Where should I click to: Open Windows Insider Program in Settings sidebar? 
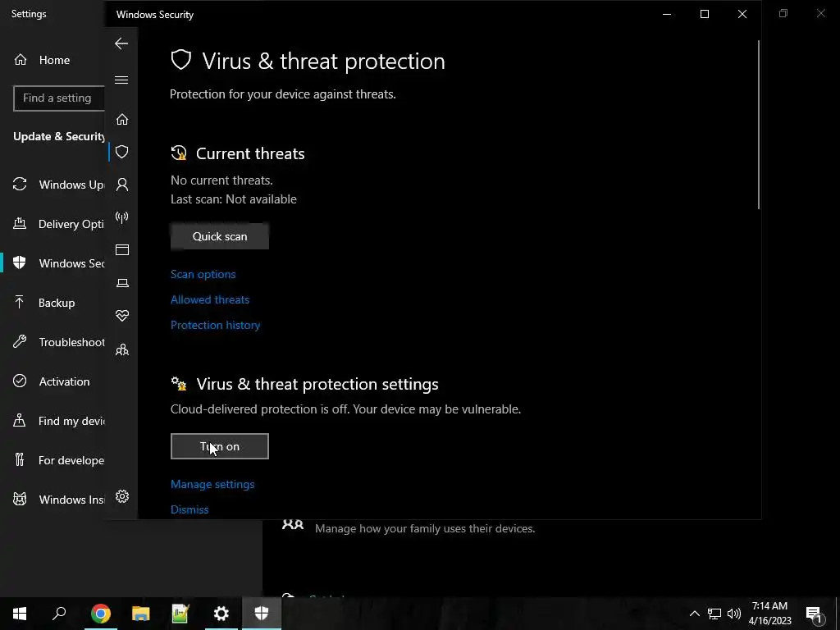coord(59,500)
